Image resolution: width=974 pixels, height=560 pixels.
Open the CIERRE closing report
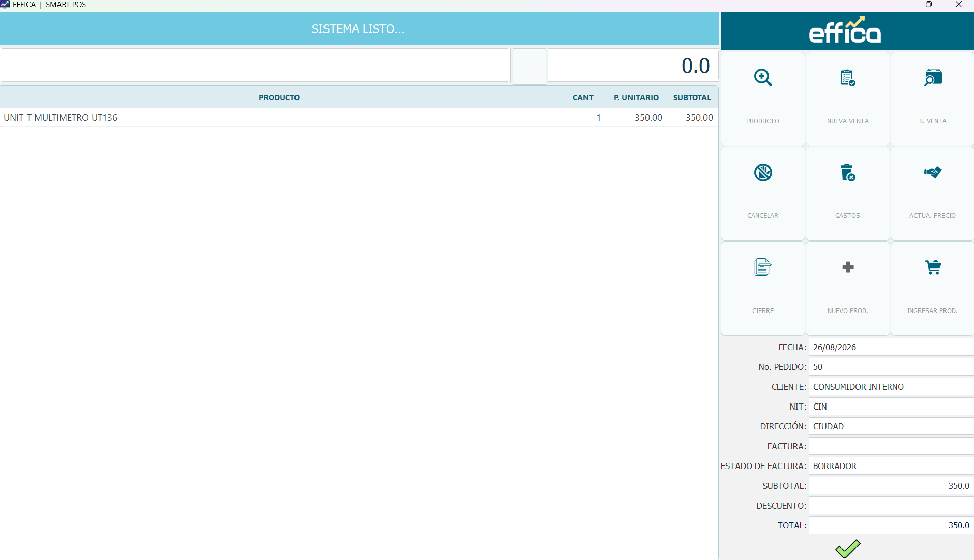pos(762,289)
